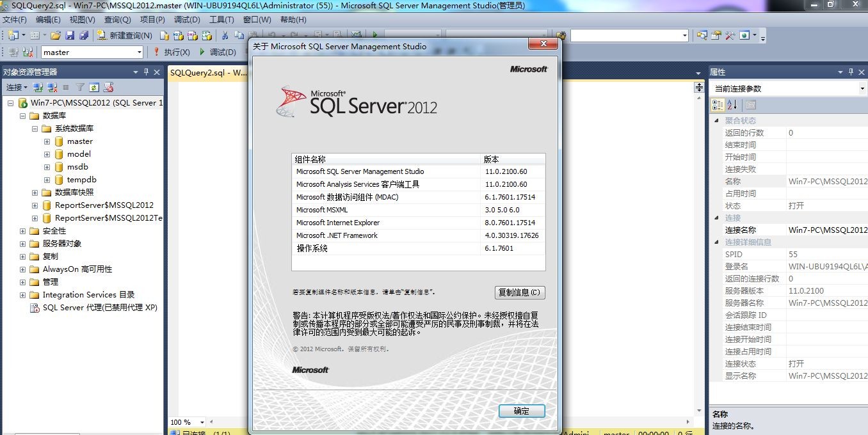The width and height of the screenshot is (868, 435).
Task: Click the Alphabetical sort icon in Properties
Action: [x=732, y=105]
